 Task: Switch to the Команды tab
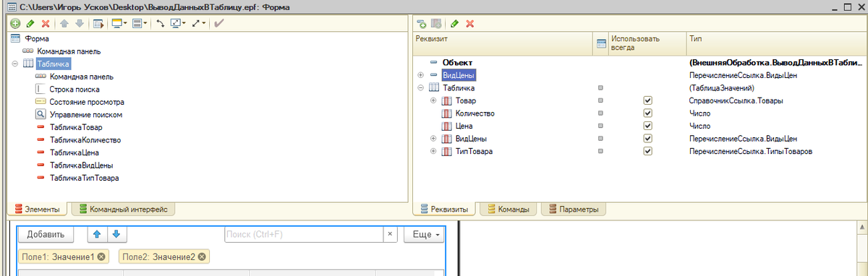[x=509, y=210]
